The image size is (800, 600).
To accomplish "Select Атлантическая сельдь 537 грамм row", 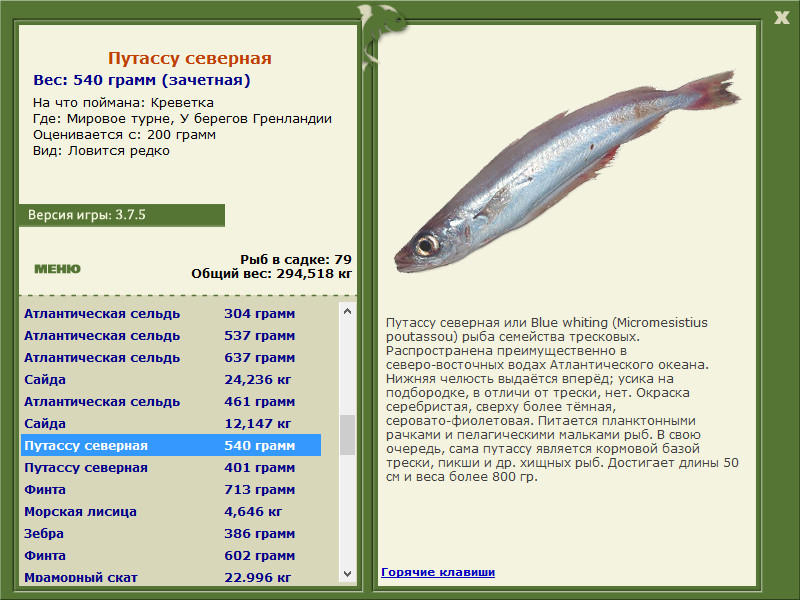I will tap(171, 336).
